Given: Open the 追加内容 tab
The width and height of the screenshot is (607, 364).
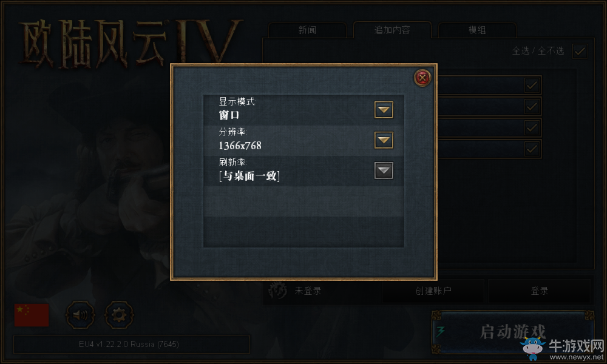Looking at the screenshot, I should click(392, 30).
